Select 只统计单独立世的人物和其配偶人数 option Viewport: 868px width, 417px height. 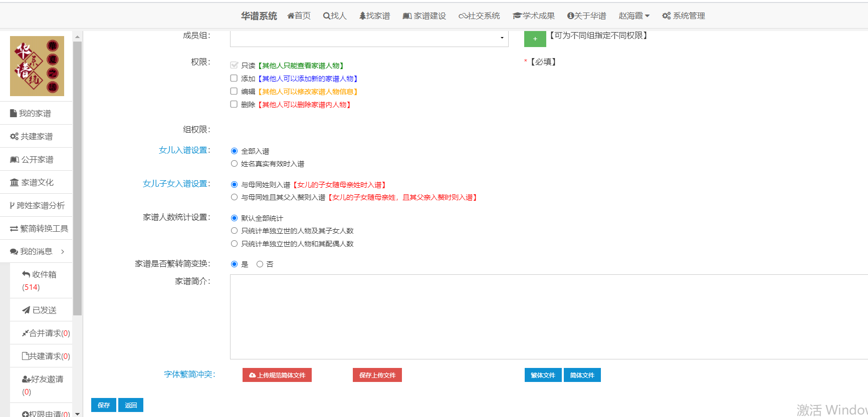pyautogui.click(x=234, y=244)
